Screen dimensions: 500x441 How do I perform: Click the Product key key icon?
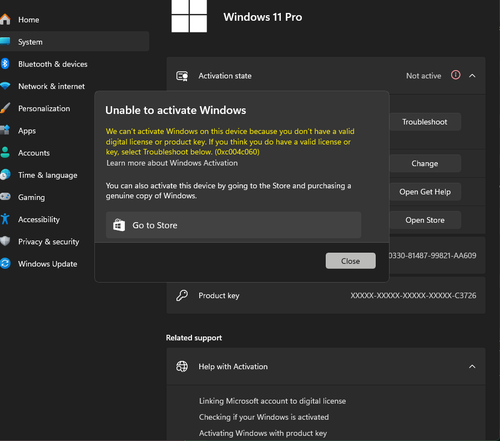182,295
